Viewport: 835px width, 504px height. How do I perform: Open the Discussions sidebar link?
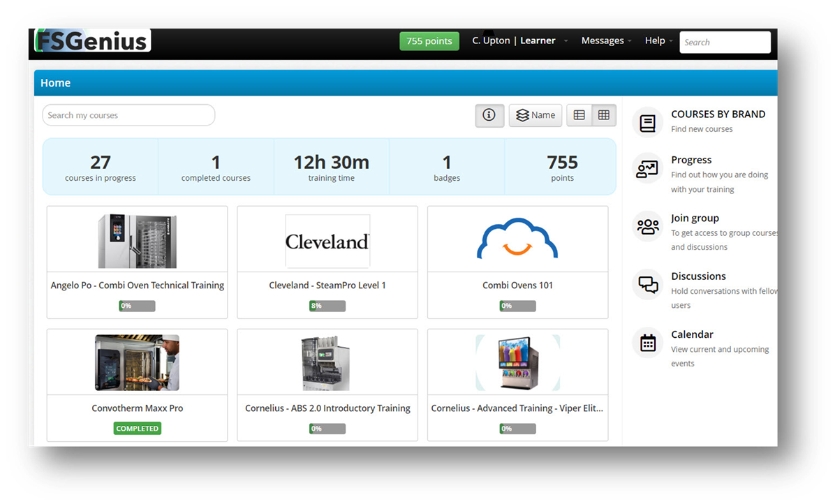click(698, 276)
